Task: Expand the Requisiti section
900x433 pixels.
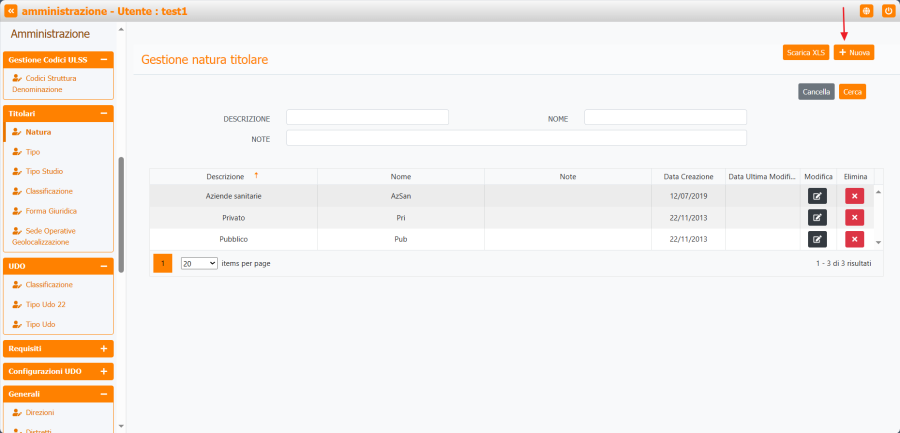Action: pos(104,349)
